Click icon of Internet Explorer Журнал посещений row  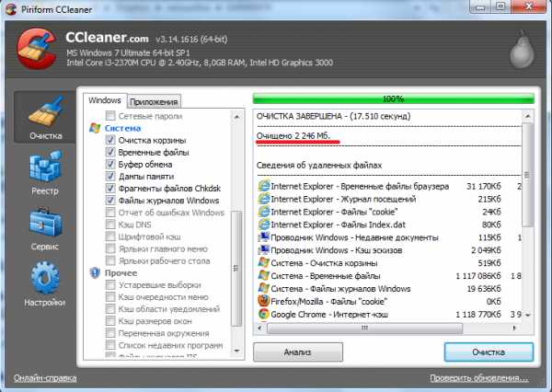click(x=264, y=199)
